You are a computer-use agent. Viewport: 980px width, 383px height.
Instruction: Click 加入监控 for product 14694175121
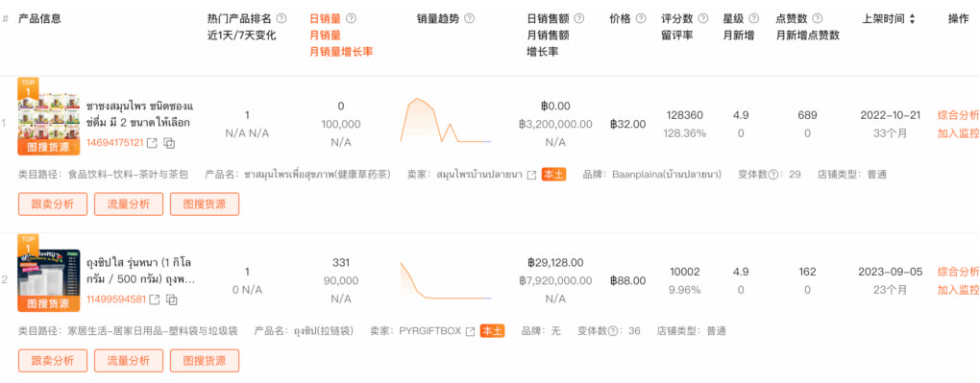pos(958,133)
